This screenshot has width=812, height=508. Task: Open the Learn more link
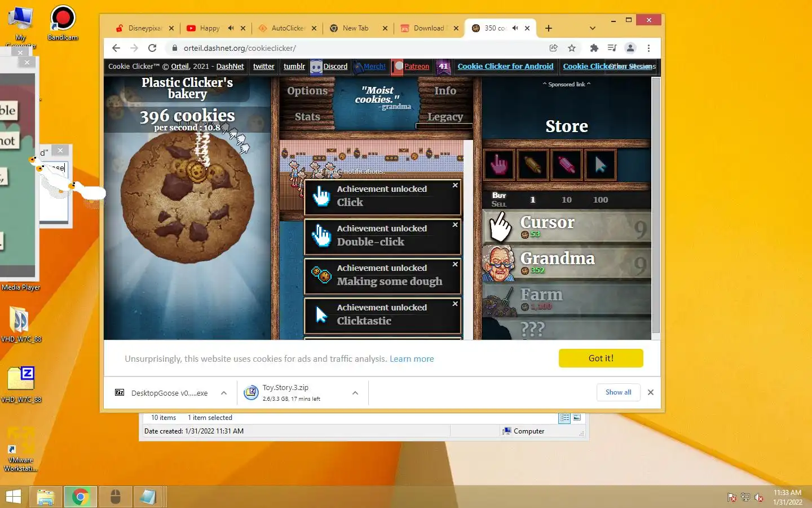coord(412,359)
